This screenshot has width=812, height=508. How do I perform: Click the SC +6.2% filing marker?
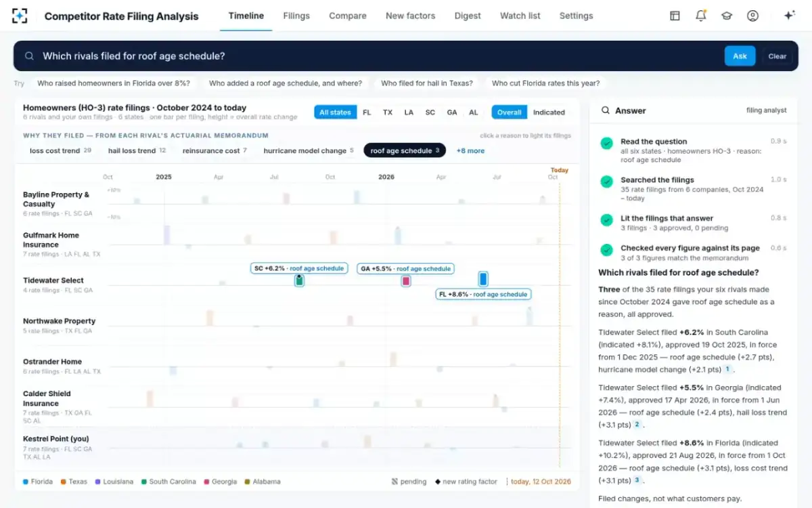[299, 280]
